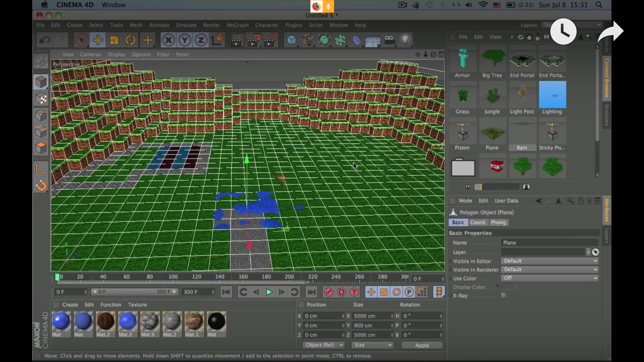644x362 pixels.
Task: Open the Simulate menu
Action: (x=186, y=25)
